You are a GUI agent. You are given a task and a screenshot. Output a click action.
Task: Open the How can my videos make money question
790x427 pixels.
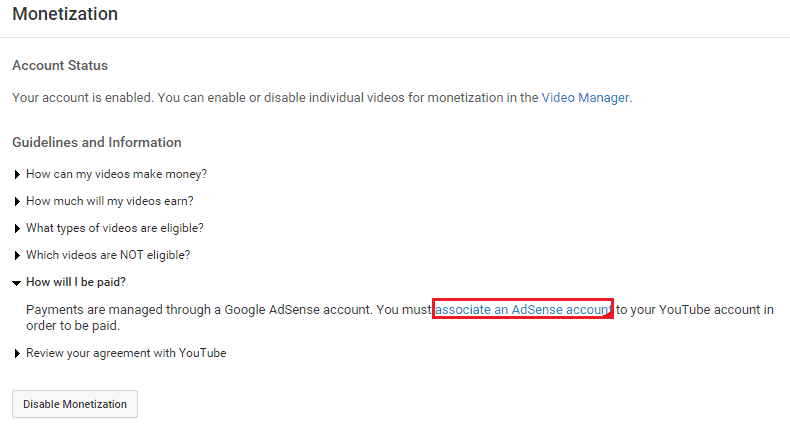click(116, 174)
